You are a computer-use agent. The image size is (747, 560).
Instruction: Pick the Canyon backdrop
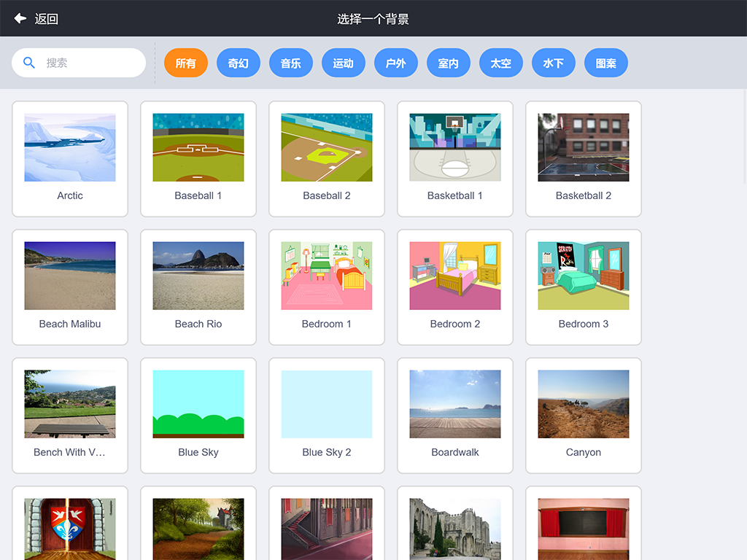584,415
